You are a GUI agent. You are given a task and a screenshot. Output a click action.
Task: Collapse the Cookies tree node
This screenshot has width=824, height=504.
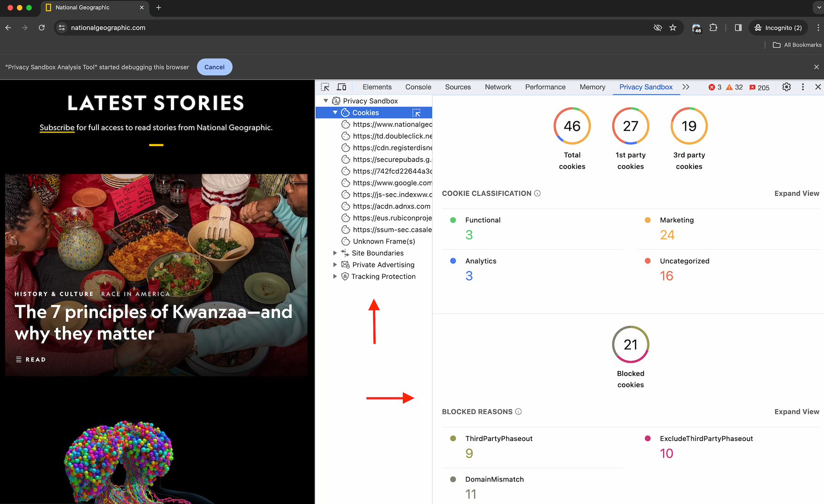[335, 113]
